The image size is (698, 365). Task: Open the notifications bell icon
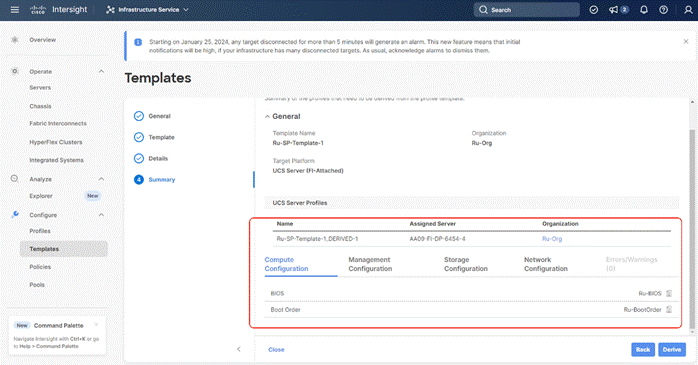coord(644,10)
